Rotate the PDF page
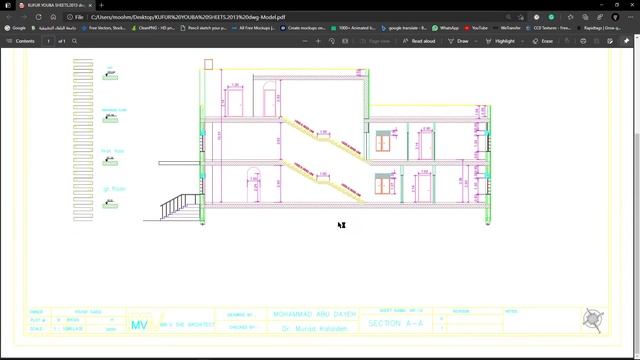 click(x=332, y=41)
